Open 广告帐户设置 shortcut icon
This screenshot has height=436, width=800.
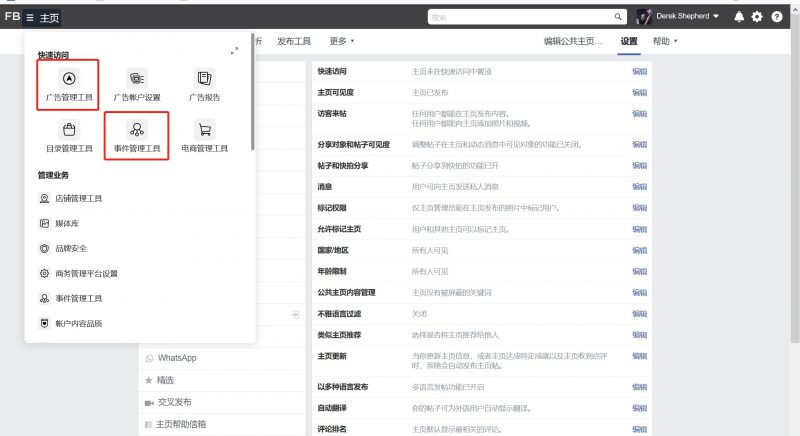pyautogui.click(x=137, y=84)
